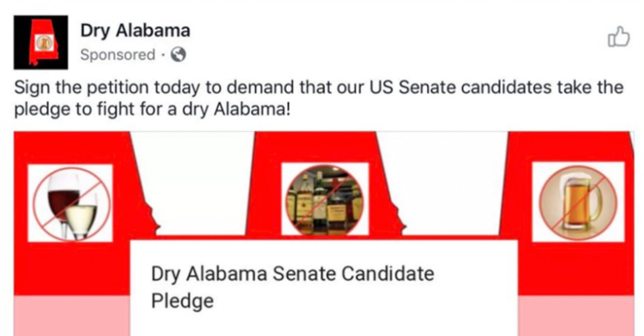Viewport: 644px width, 336px height.
Task: Click the pink strip at bottom left
Action: click(x=72, y=316)
